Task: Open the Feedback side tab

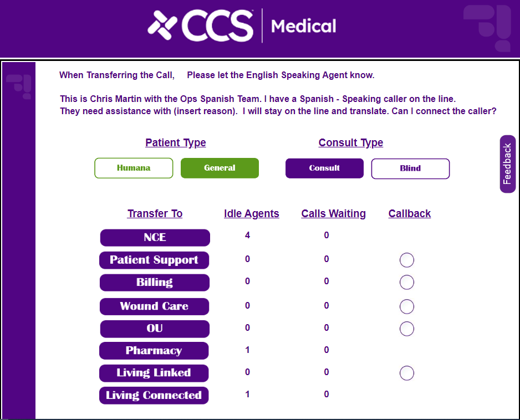Action: [507, 164]
